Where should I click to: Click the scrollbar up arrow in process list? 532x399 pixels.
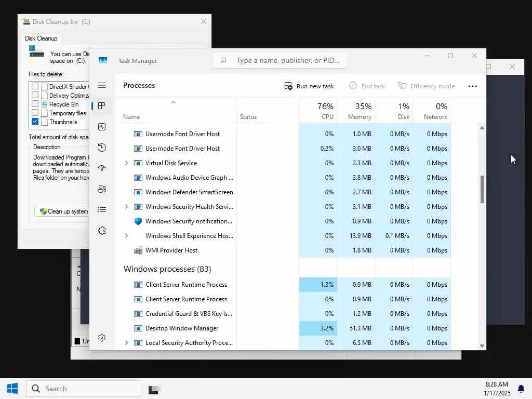482,128
